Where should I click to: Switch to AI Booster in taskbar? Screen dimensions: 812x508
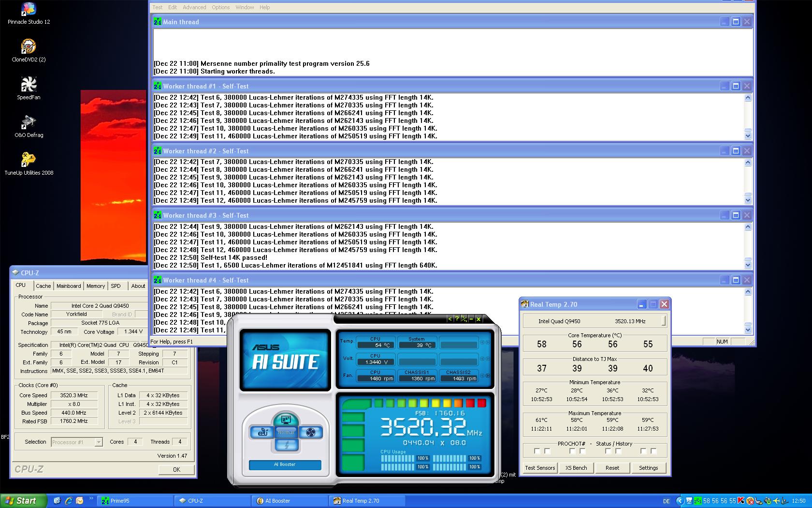[290, 501]
